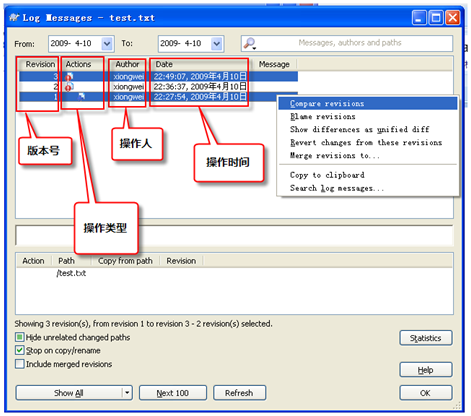Open the From date dropdown
The image size is (471, 416).
[x=107, y=44]
